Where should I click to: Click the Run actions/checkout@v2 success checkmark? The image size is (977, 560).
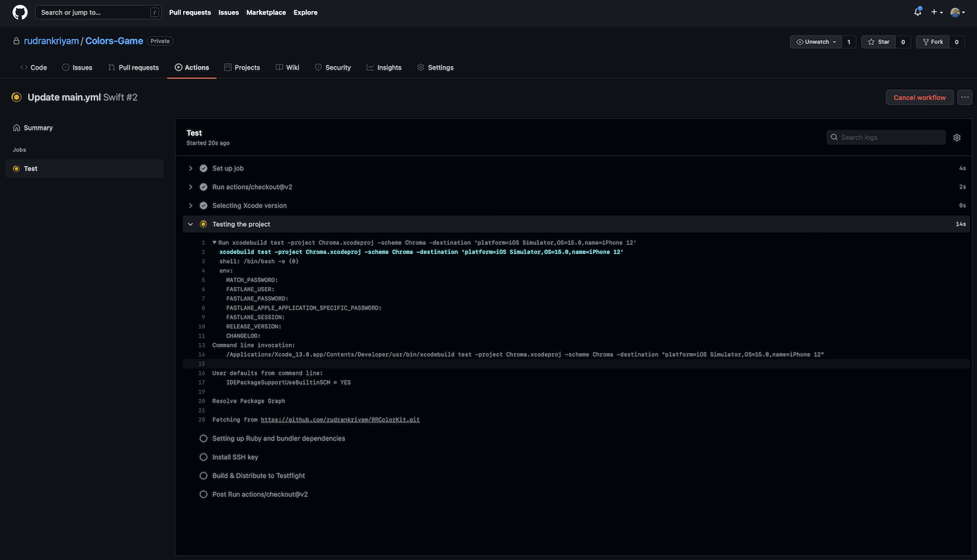pos(203,187)
